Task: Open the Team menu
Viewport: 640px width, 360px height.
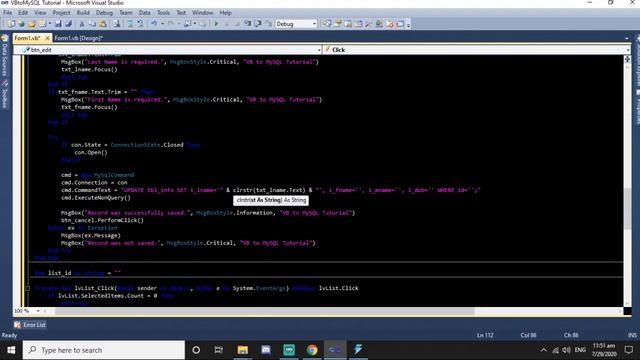Action: (x=126, y=13)
